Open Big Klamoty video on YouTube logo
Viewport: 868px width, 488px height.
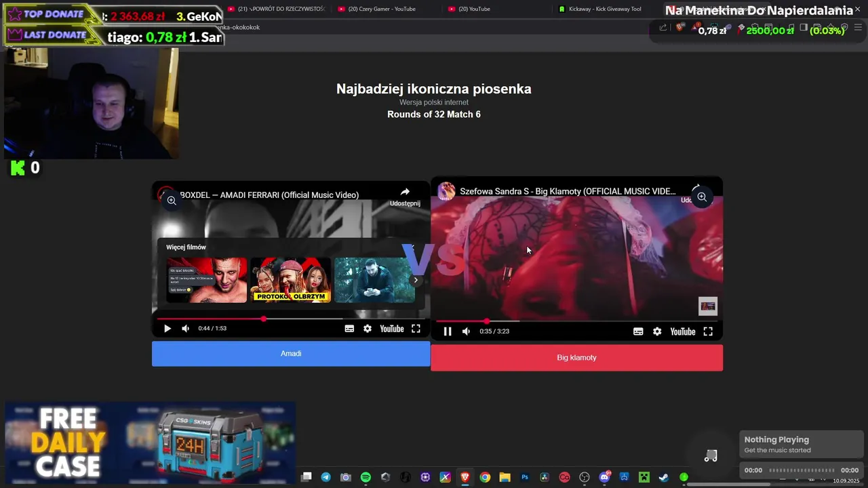(683, 331)
